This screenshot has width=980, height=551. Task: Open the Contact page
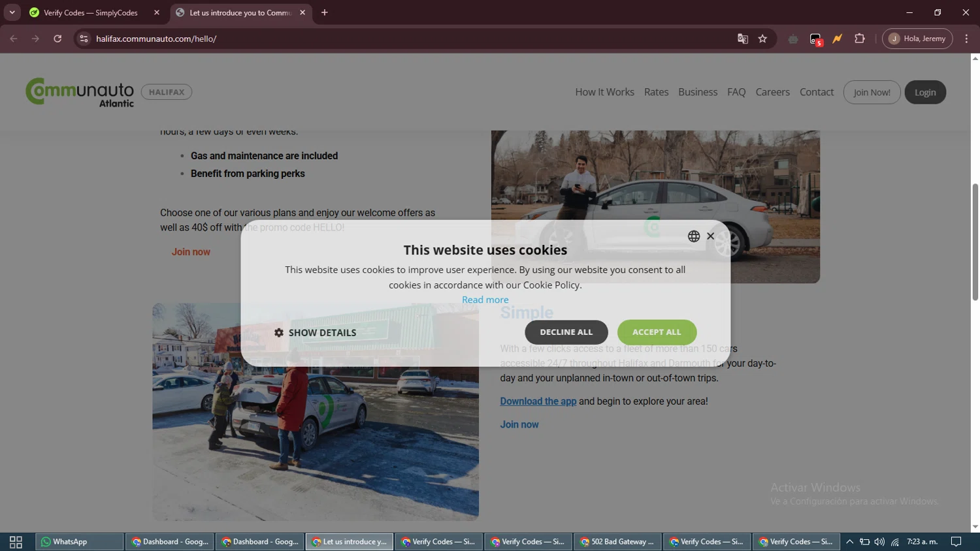817,92
